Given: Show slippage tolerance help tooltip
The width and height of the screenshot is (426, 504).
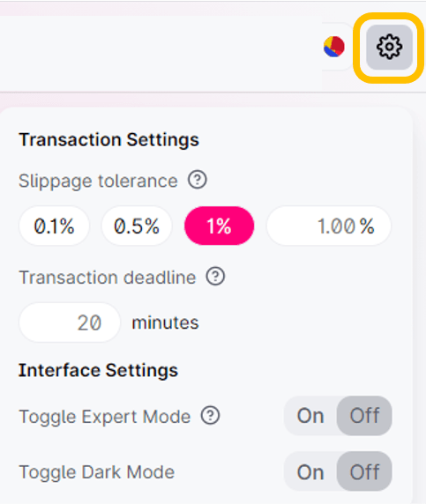Looking at the screenshot, I should point(198,180).
